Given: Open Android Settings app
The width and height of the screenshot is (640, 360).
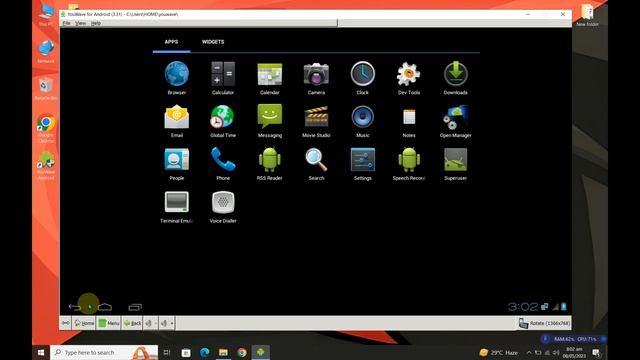Looking at the screenshot, I should tap(362, 164).
